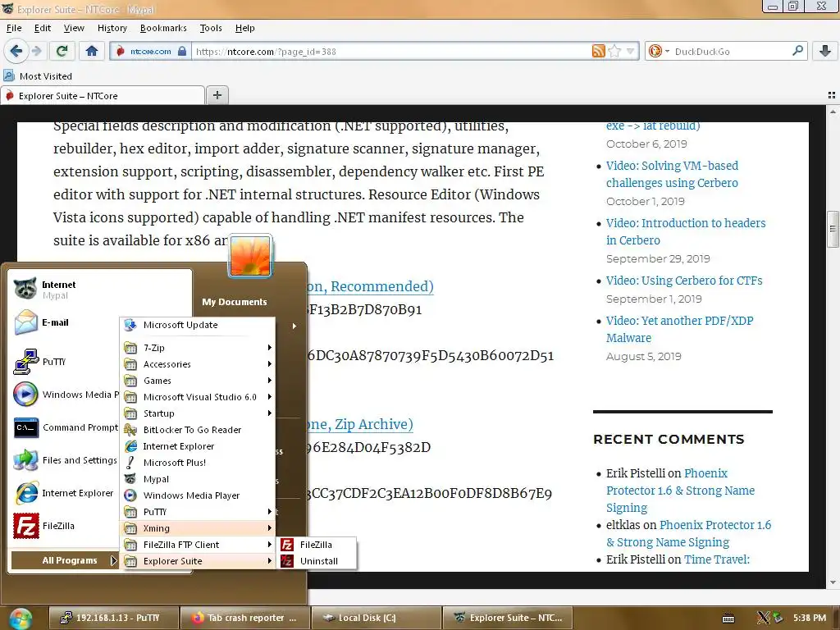Screen dimensions: 840x630
Task: Expand the Games programs folder
Action: [197, 381]
